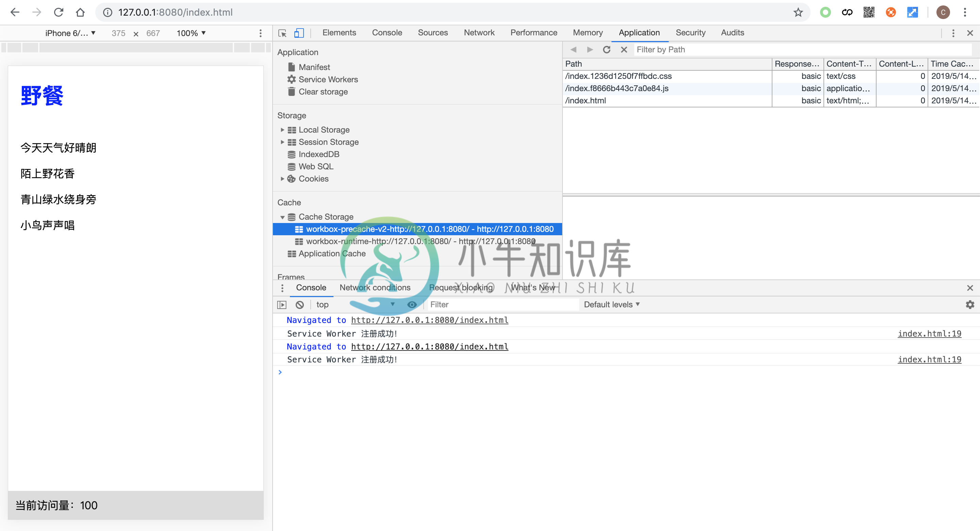
Task: Click the close button on bottom Console panel
Action: (970, 288)
